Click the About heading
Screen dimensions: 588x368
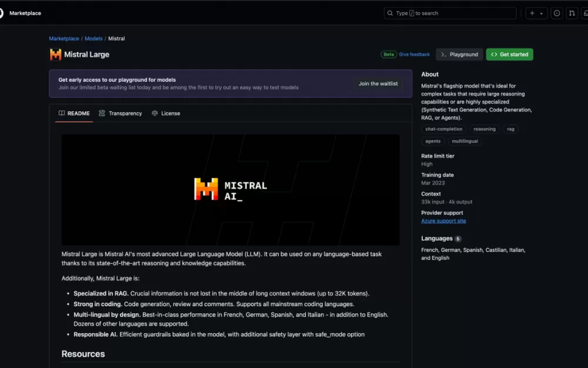point(430,74)
